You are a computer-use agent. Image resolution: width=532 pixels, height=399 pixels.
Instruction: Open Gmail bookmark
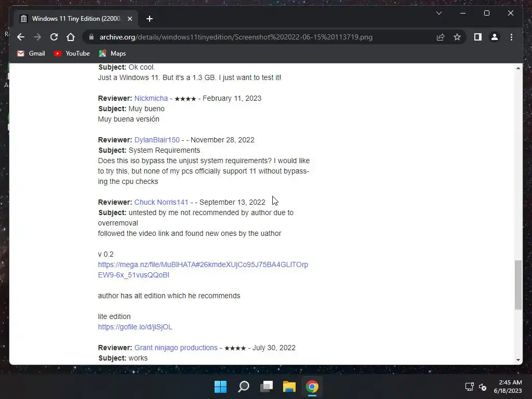31,54
